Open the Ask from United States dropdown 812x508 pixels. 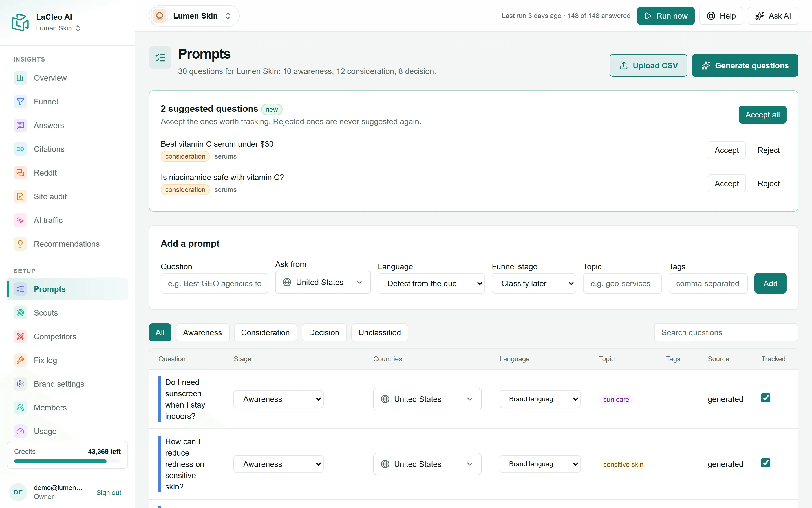coord(323,282)
